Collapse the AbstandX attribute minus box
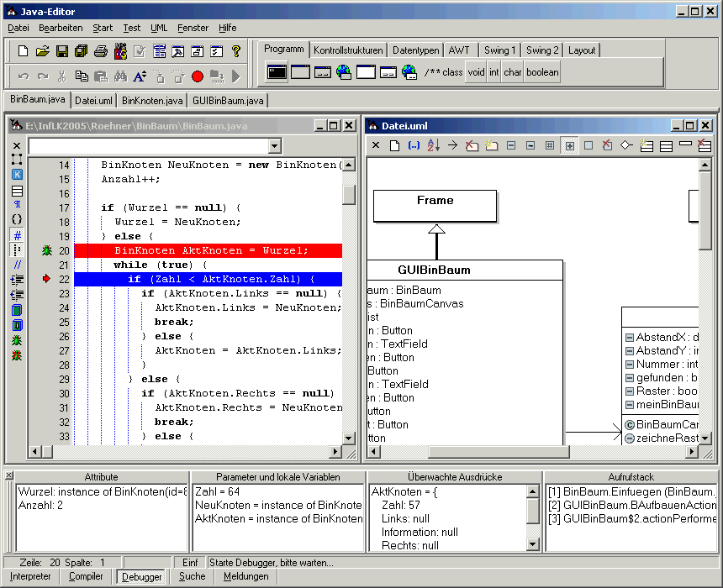The height and width of the screenshot is (588, 723). [x=629, y=338]
